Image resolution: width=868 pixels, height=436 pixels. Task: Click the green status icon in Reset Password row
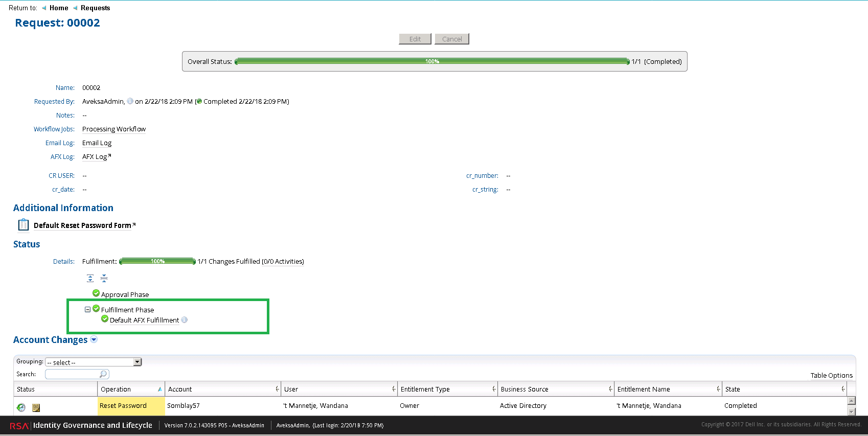[x=21, y=407]
